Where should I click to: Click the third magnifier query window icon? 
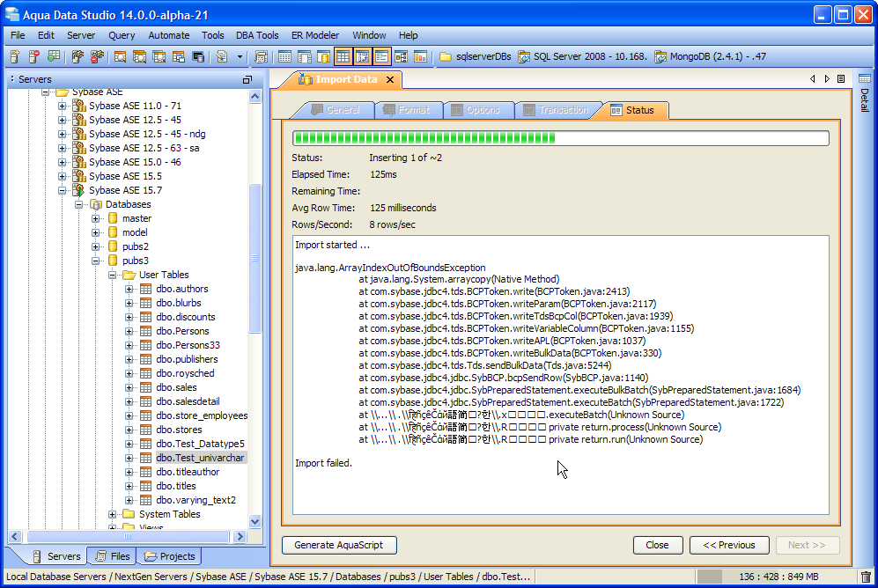[159, 56]
